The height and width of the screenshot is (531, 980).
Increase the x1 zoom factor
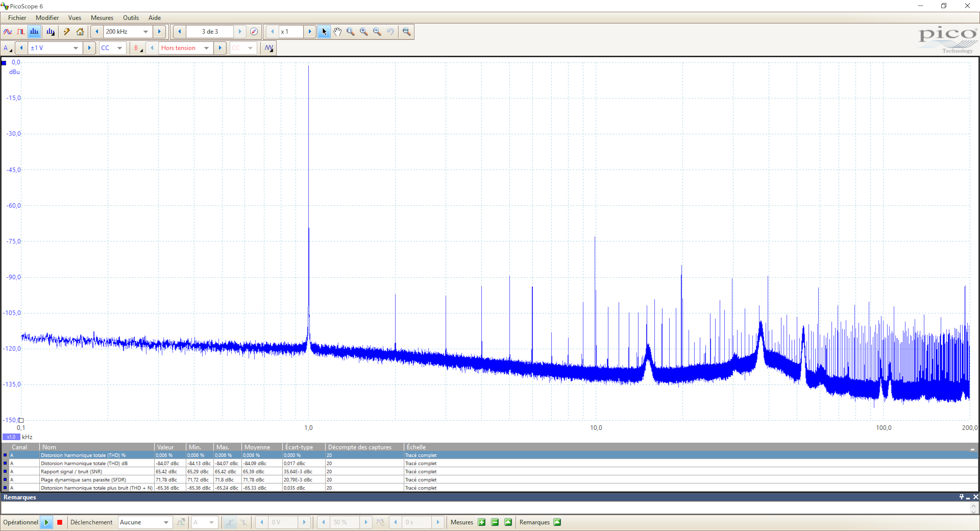click(310, 32)
